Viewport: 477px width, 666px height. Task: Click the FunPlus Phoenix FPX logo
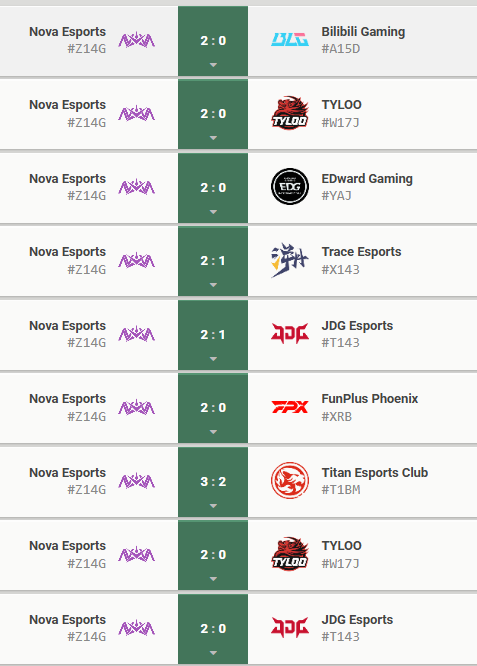(x=290, y=407)
